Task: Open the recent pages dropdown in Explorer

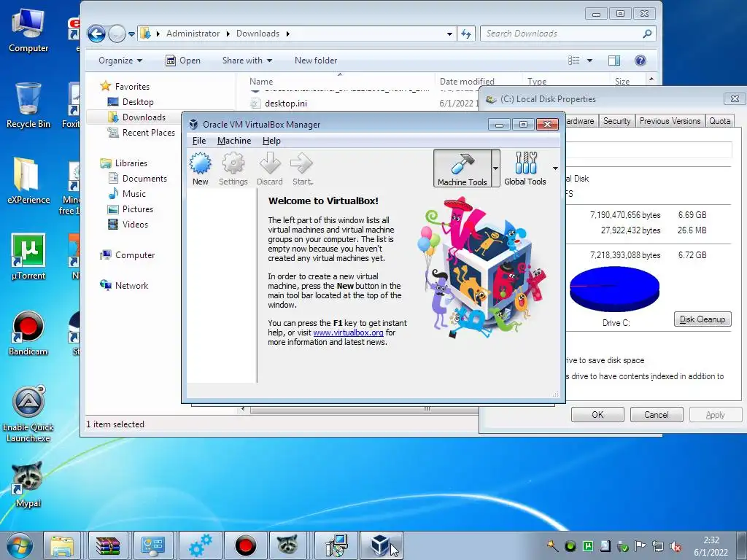Action: pyautogui.click(x=131, y=34)
